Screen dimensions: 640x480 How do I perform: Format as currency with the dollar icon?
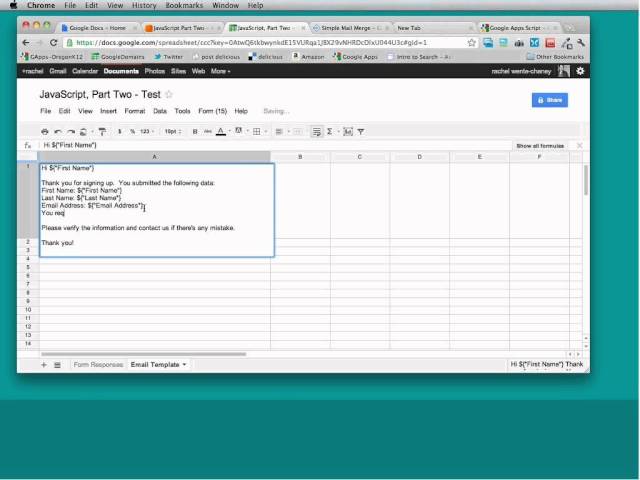[120, 131]
